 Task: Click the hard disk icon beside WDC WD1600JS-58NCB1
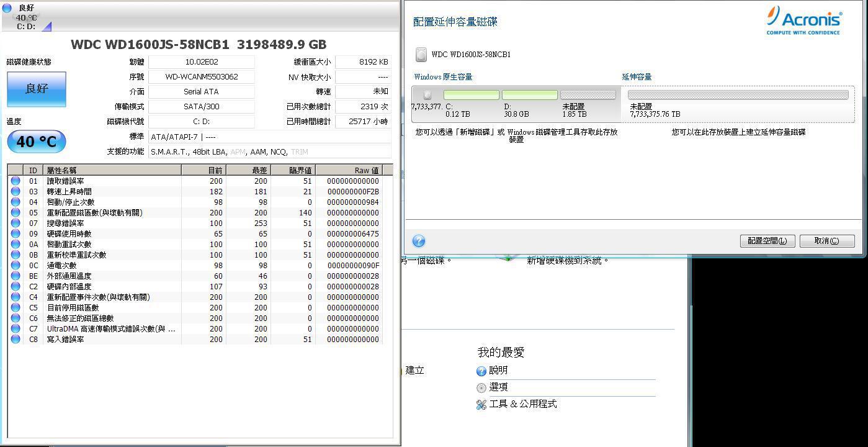pyautogui.click(x=421, y=55)
